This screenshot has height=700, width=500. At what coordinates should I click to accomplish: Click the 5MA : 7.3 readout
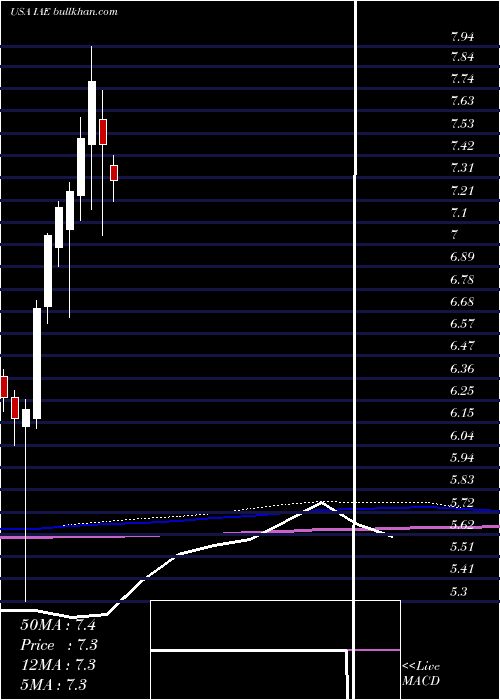54,684
